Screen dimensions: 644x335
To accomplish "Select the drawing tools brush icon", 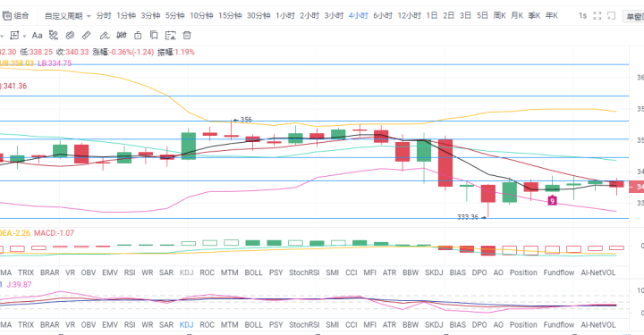I will 54,35.
